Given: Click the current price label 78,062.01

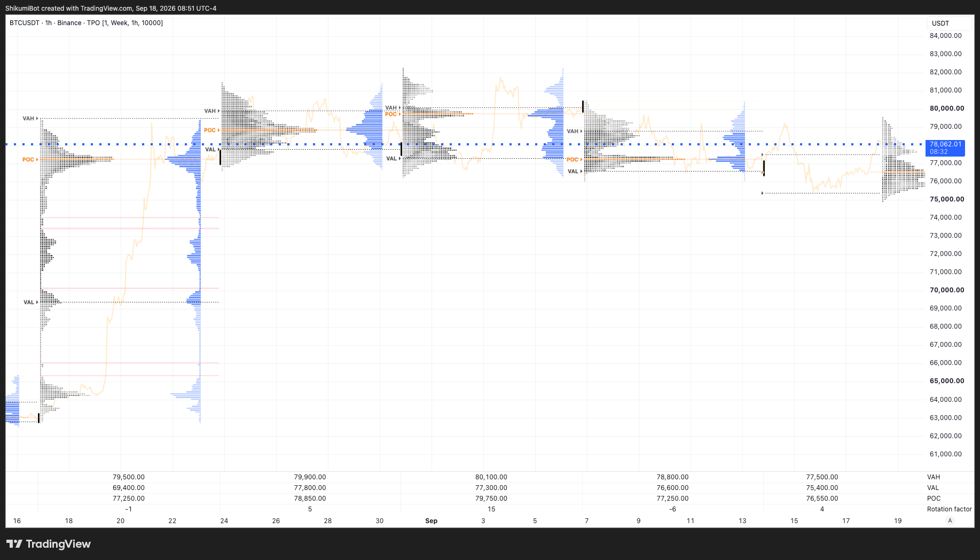Looking at the screenshot, I should (945, 144).
